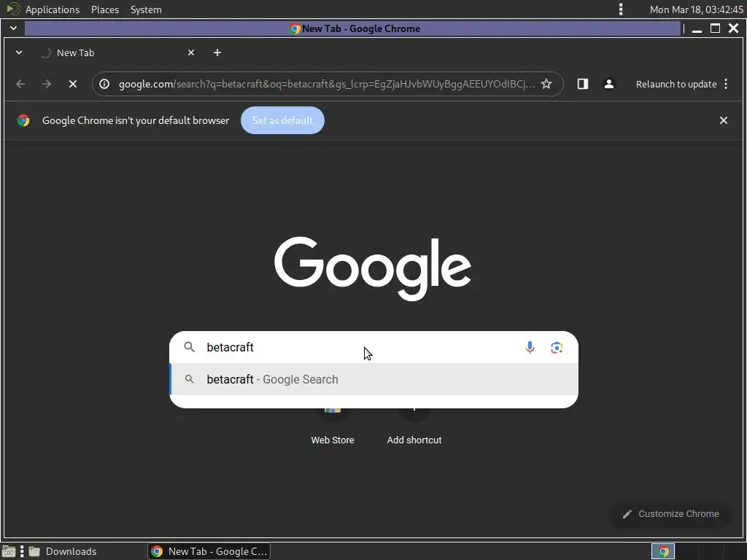Select the New Tab tab
The image size is (747, 560).
click(x=117, y=52)
